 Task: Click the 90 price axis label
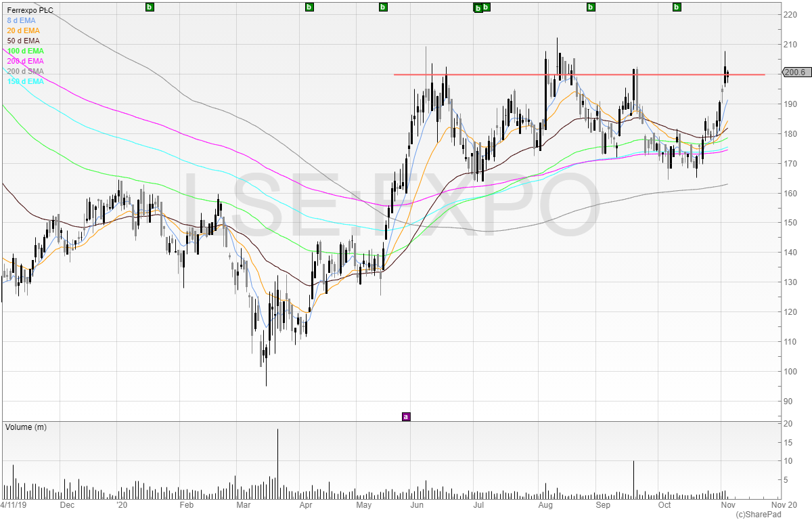click(788, 402)
